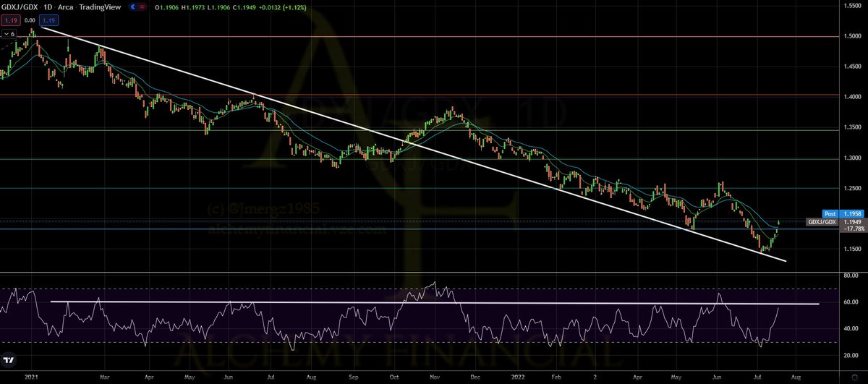This screenshot has width=868, height=384.
Task: Change the 1D interval in the legend
Action: click(47, 7)
